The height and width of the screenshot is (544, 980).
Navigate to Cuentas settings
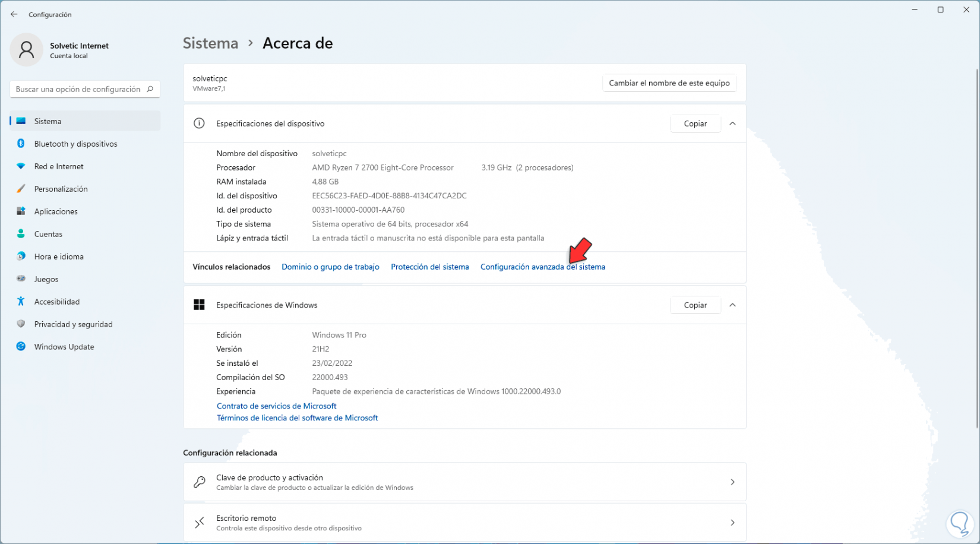point(85,234)
